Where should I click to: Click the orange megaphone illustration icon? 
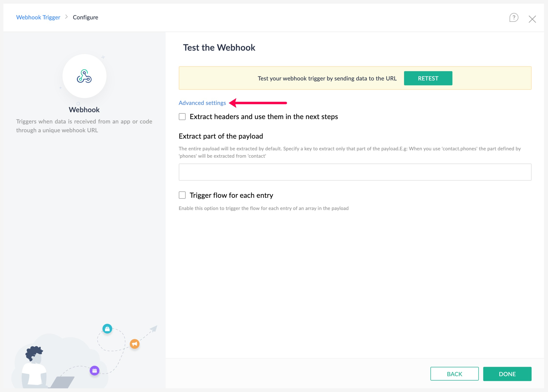135,344
